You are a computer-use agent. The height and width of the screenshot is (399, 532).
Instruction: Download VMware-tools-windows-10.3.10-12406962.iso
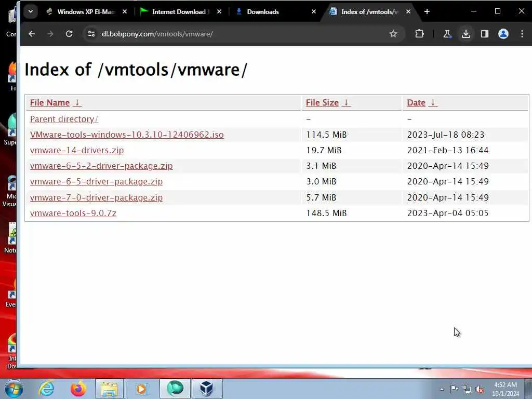(x=127, y=135)
